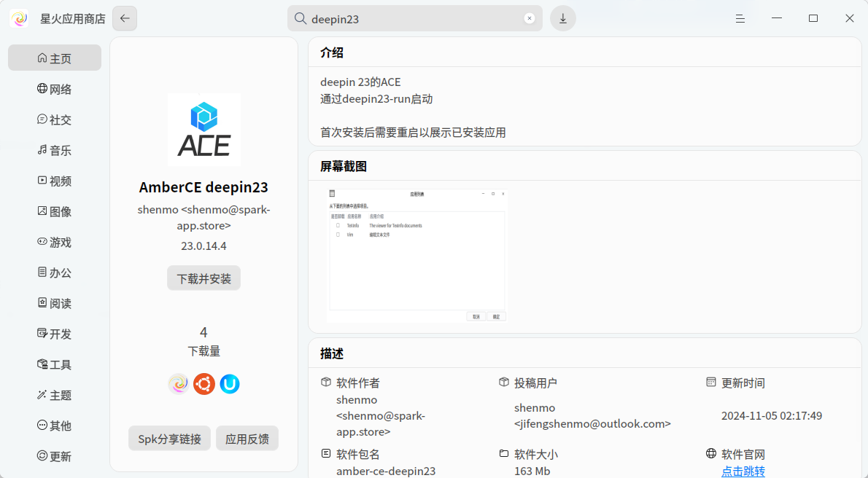Image resolution: width=868 pixels, height=478 pixels.
Task: Click the 软件作者 cube icon
Action: pyautogui.click(x=326, y=383)
